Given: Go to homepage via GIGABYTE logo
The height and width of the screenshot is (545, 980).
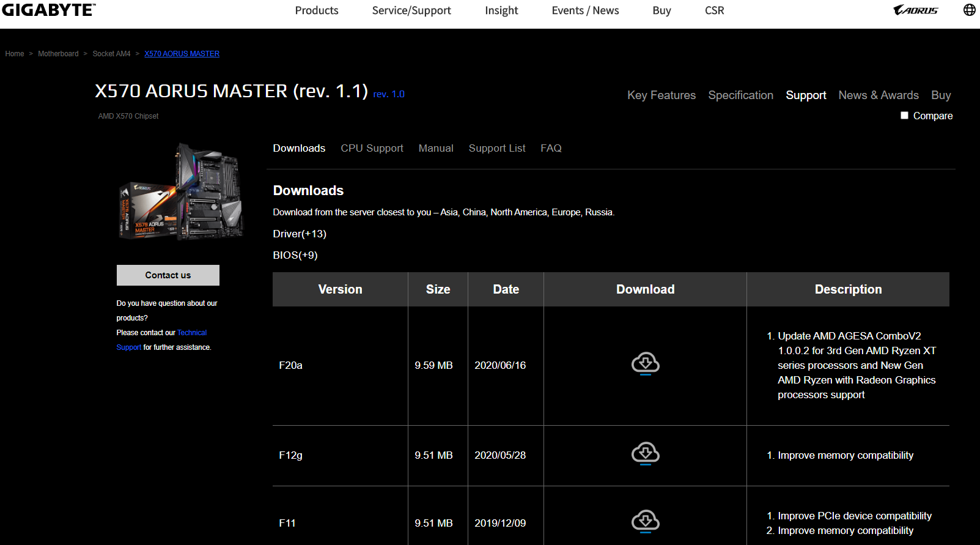Looking at the screenshot, I should [x=48, y=10].
